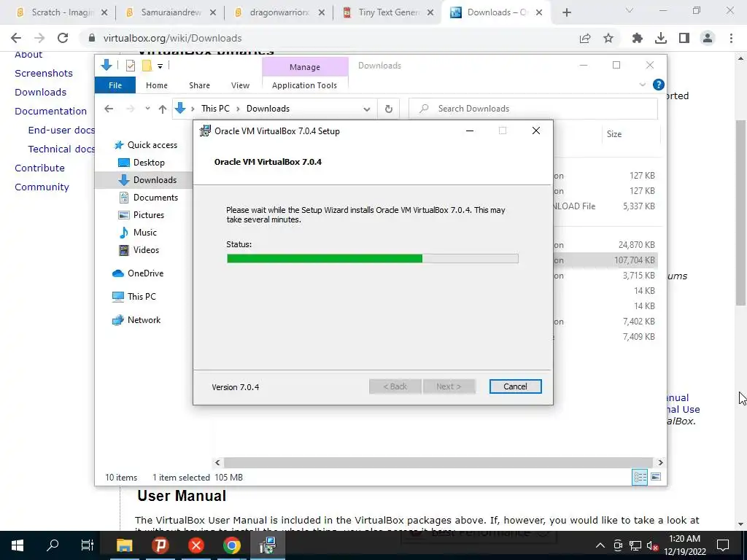Open Windows Start menu
747x560 pixels.
click(x=18, y=545)
